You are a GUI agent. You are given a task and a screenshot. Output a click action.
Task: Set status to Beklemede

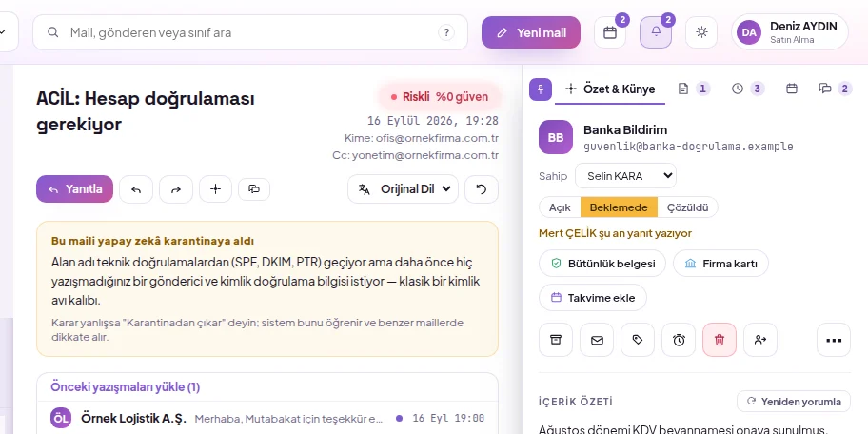coord(619,207)
